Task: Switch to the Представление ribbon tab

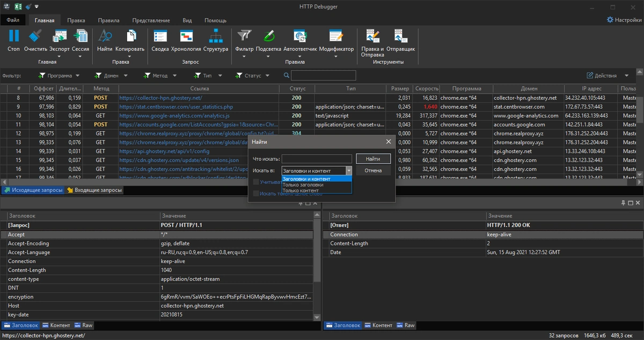Action: pos(151,20)
